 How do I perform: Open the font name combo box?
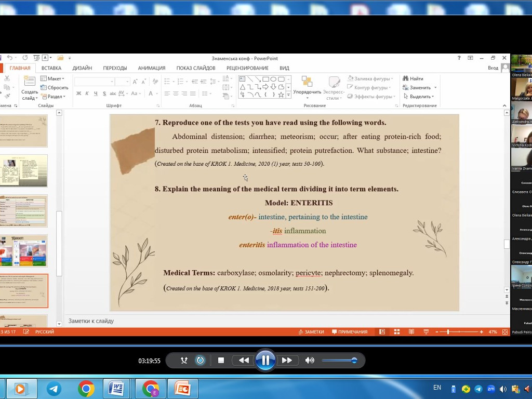point(94,82)
